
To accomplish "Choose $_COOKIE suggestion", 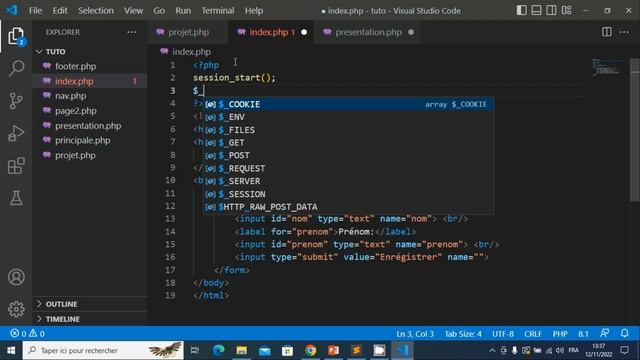I will pyautogui.click(x=349, y=104).
